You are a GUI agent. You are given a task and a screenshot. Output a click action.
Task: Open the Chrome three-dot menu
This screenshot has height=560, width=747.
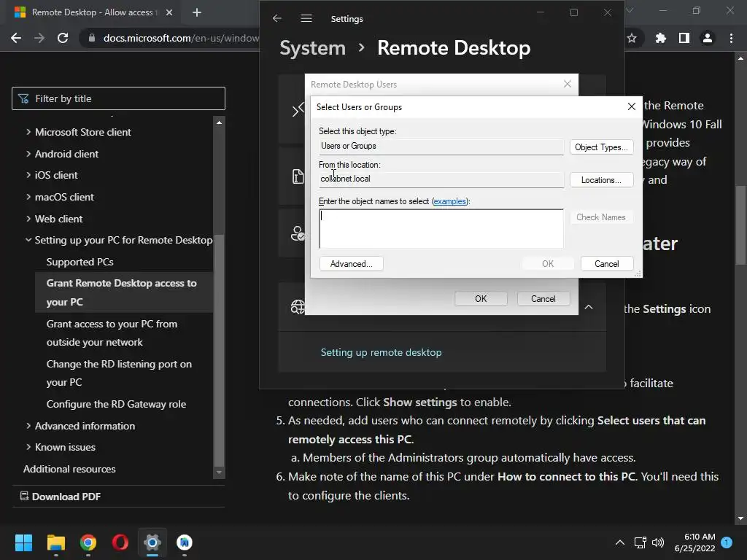731,38
